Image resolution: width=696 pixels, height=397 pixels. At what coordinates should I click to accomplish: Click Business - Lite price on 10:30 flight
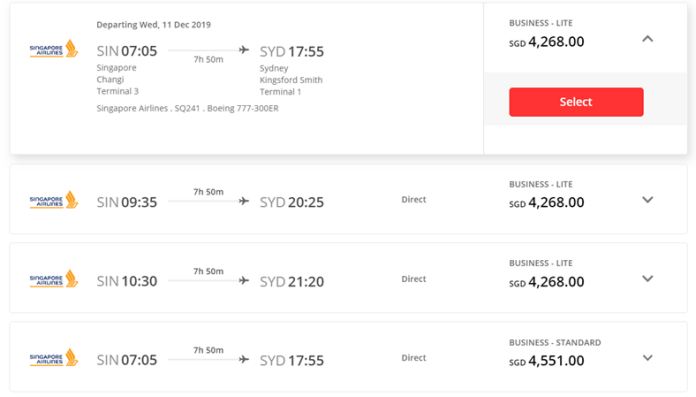pos(546,282)
